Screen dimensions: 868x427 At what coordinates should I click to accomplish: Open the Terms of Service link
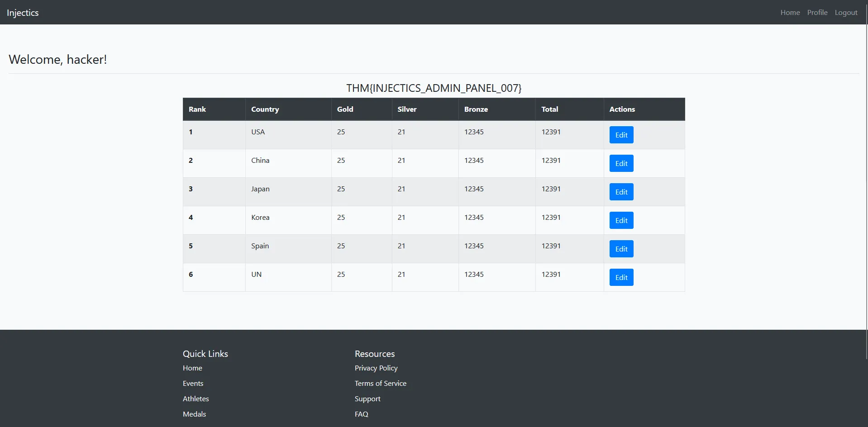tap(380, 383)
